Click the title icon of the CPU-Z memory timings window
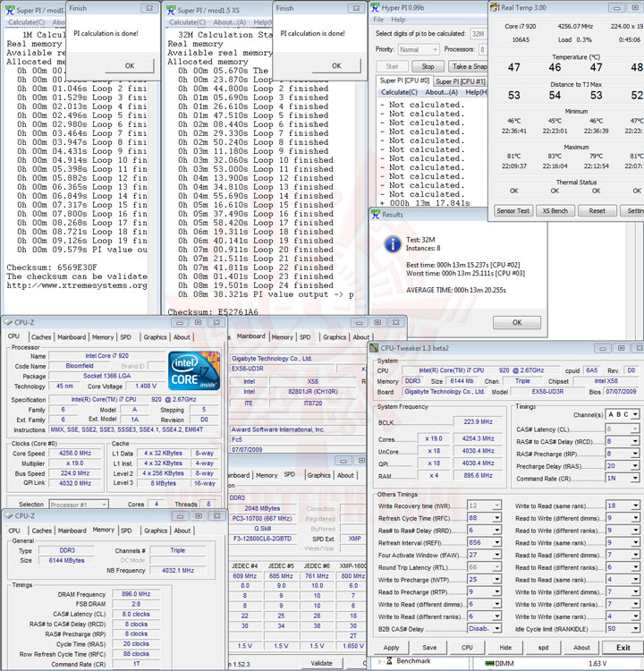Image resolution: width=644 pixels, height=671 pixels. tap(9, 515)
